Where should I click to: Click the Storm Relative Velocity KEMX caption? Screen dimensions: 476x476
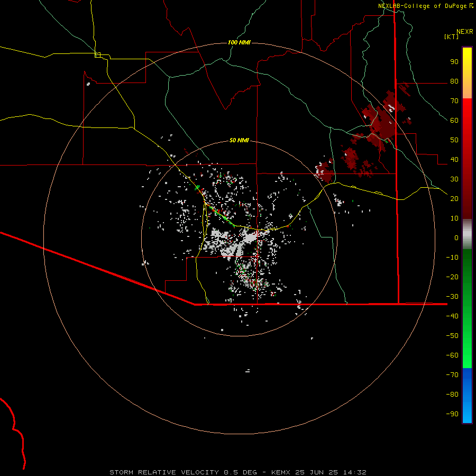238,472
